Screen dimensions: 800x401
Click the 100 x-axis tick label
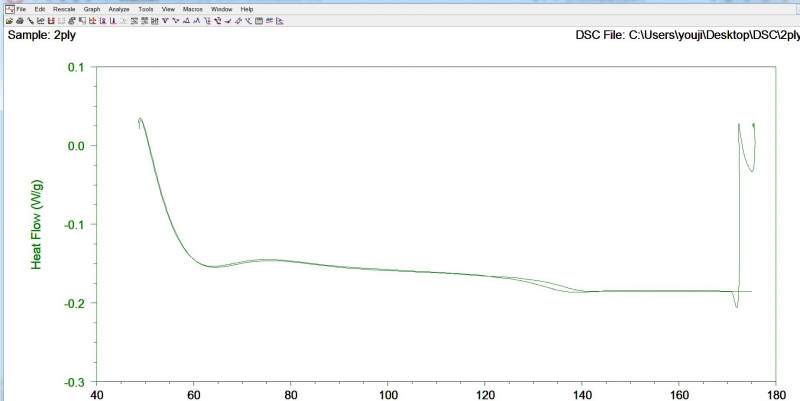388,395
